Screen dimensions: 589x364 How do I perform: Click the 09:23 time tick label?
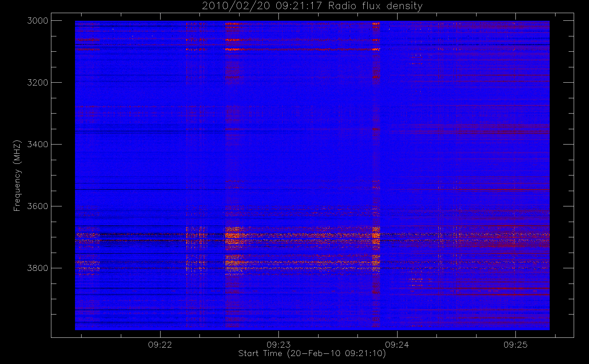[278, 345]
